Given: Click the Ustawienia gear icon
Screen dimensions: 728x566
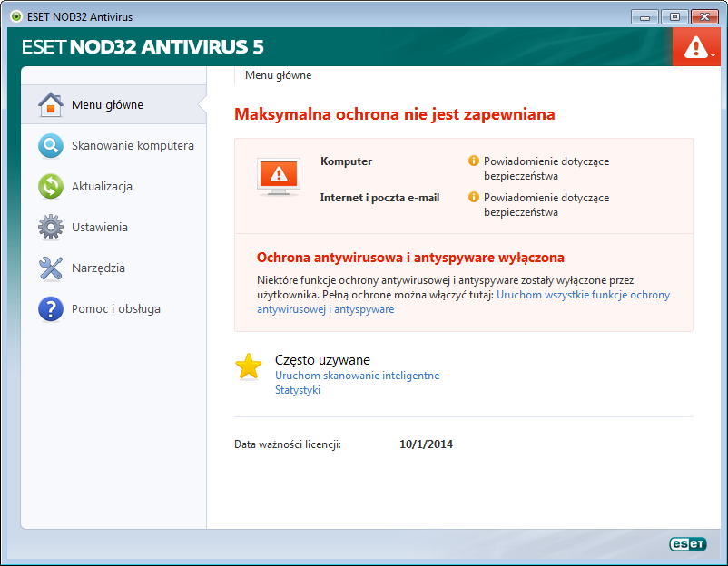Looking at the screenshot, I should pyautogui.click(x=51, y=228).
